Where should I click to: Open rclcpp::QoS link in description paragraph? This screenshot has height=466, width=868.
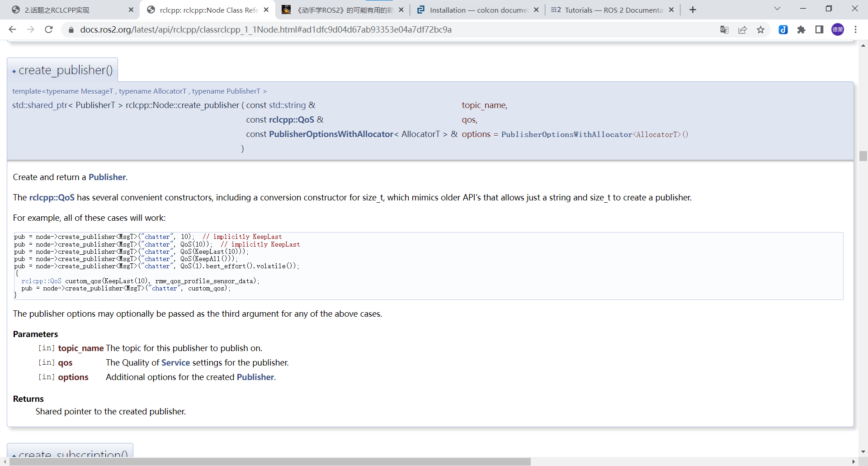[52, 197]
